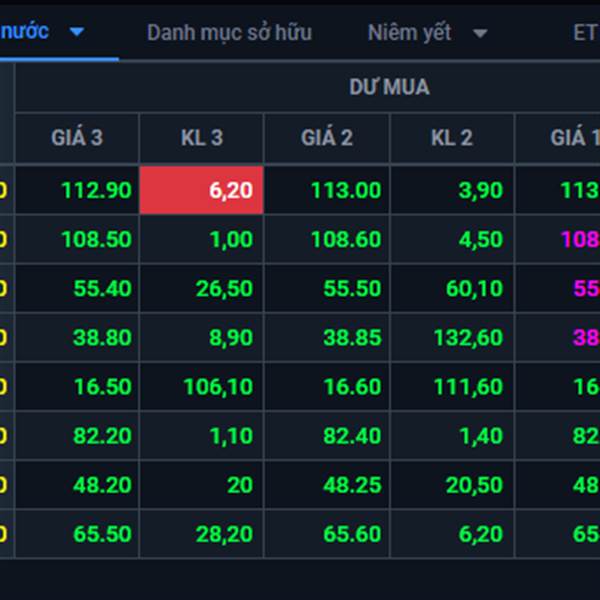Click the volume 1,40
The image size is (600, 600).
481,435
